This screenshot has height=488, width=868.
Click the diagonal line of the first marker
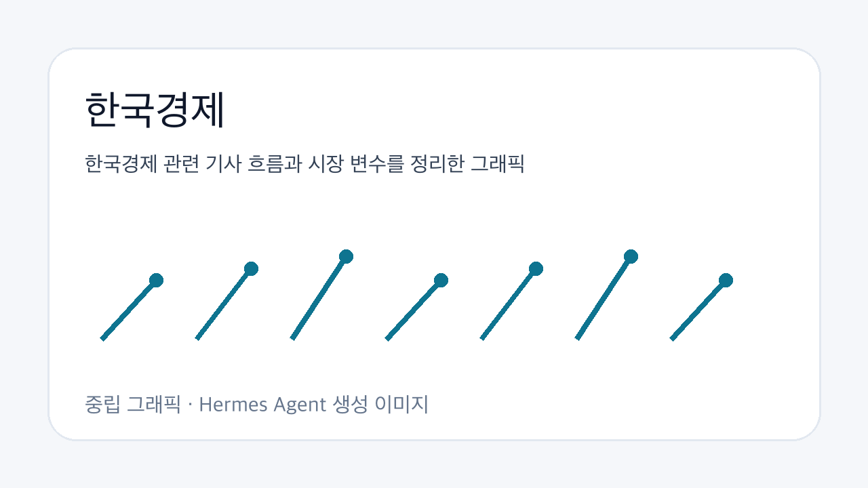click(129, 310)
